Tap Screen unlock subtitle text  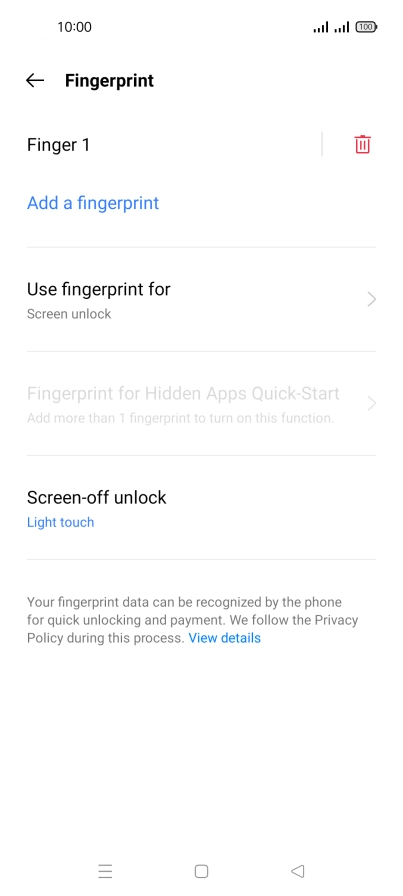[69, 314]
